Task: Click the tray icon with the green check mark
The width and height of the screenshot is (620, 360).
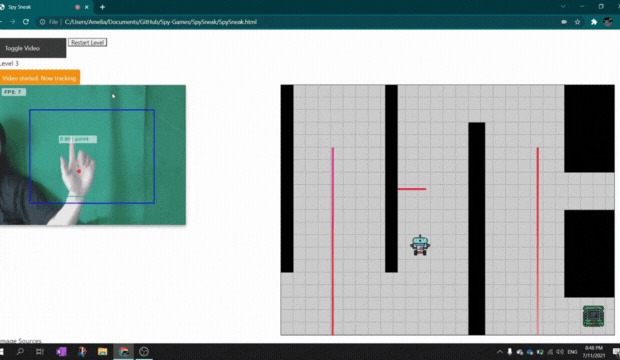Action: point(540,352)
